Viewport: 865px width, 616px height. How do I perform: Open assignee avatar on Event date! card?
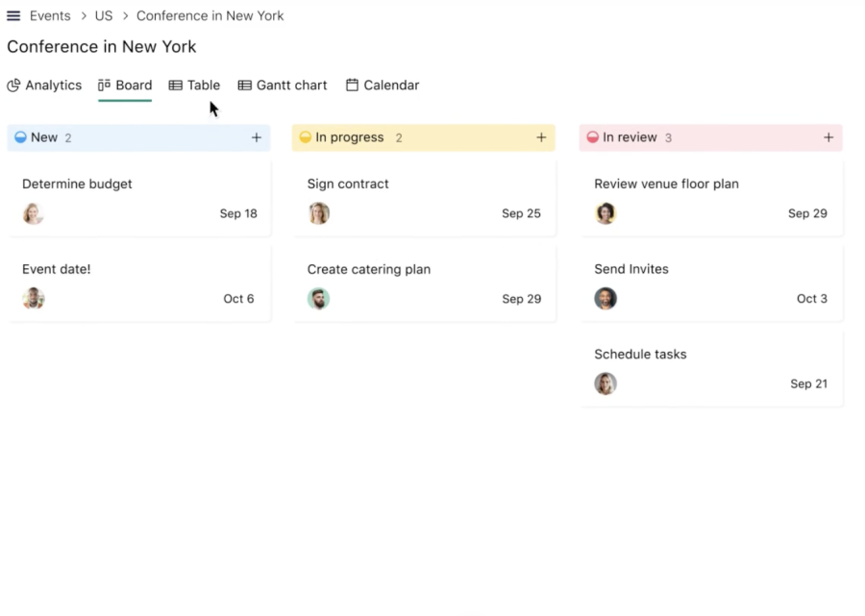pyautogui.click(x=33, y=298)
